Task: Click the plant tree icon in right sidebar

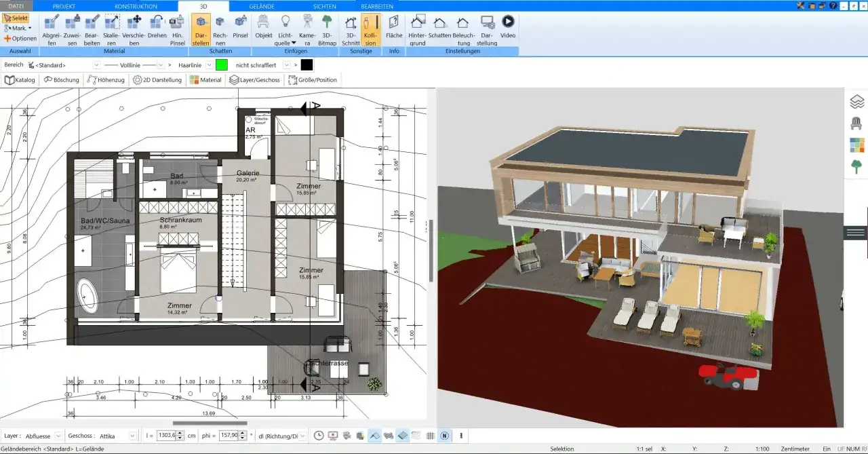Action: (857, 167)
